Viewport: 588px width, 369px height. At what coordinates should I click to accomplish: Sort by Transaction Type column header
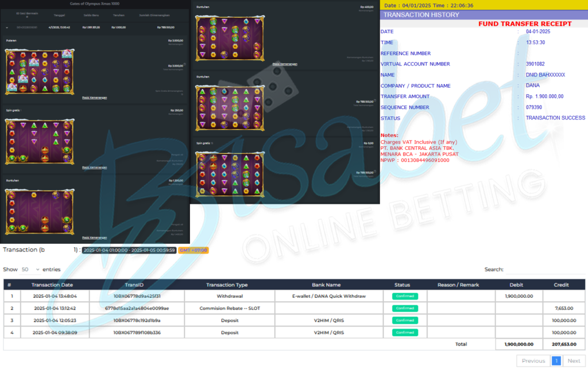[x=227, y=285]
